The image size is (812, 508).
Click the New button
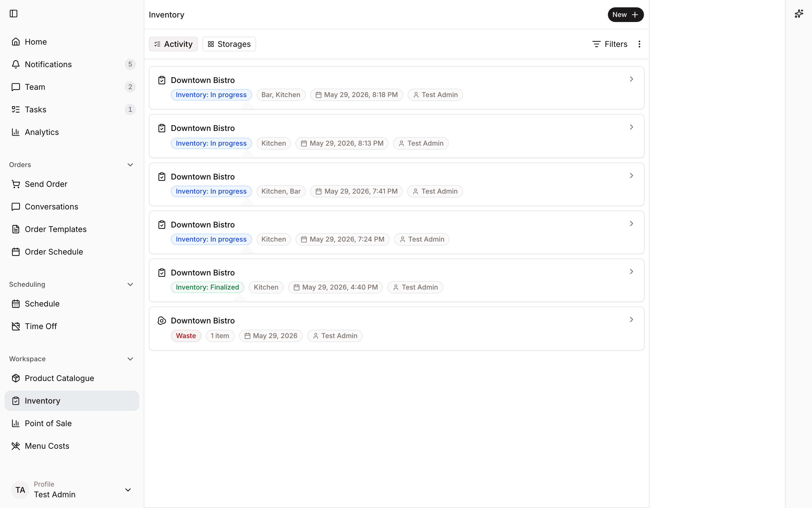[625, 15]
